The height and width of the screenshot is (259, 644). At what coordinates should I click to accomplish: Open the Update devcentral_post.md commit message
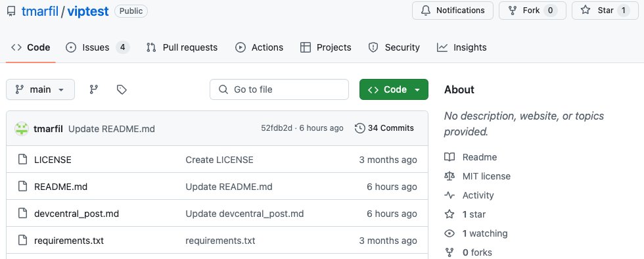tap(244, 214)
